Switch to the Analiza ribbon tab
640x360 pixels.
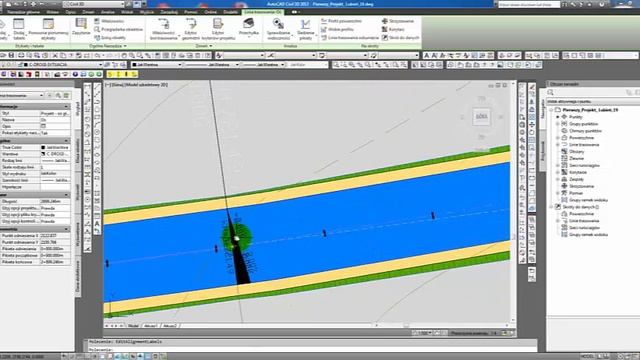pos(107,12)
